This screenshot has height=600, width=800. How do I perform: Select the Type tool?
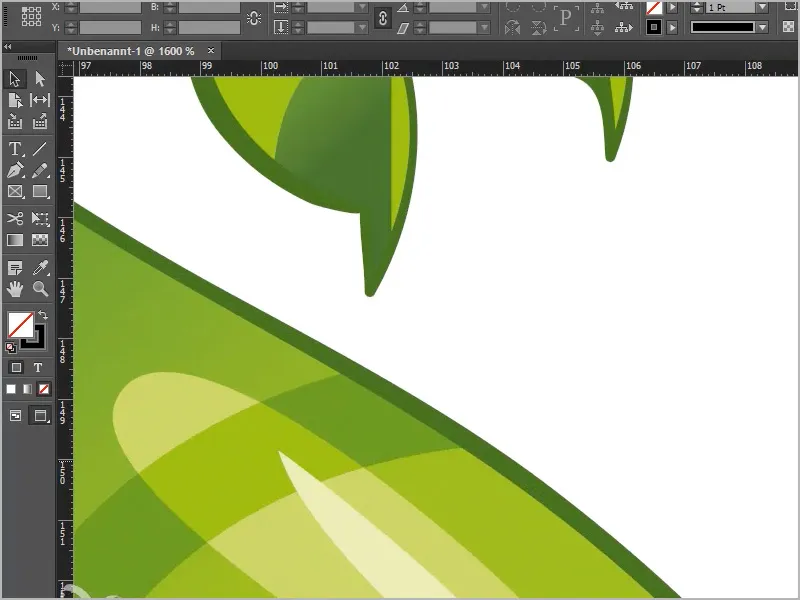(15, 148)
